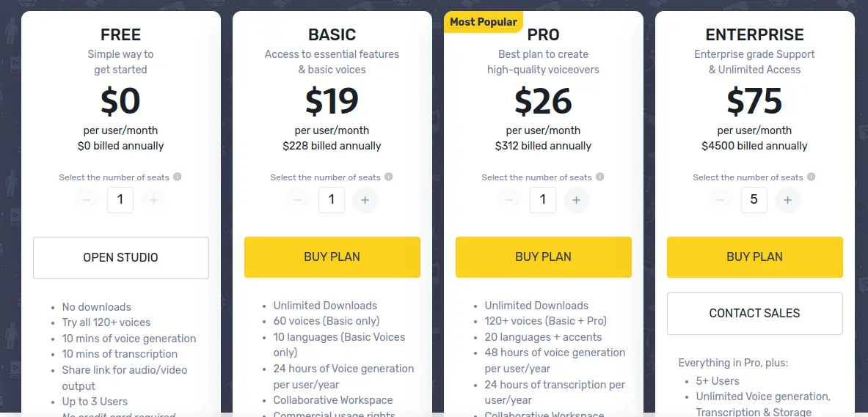Screen dimensions: 868x417
Task: Buy the Basic plan
Action: pyautogui.click(x=332, y=257)
